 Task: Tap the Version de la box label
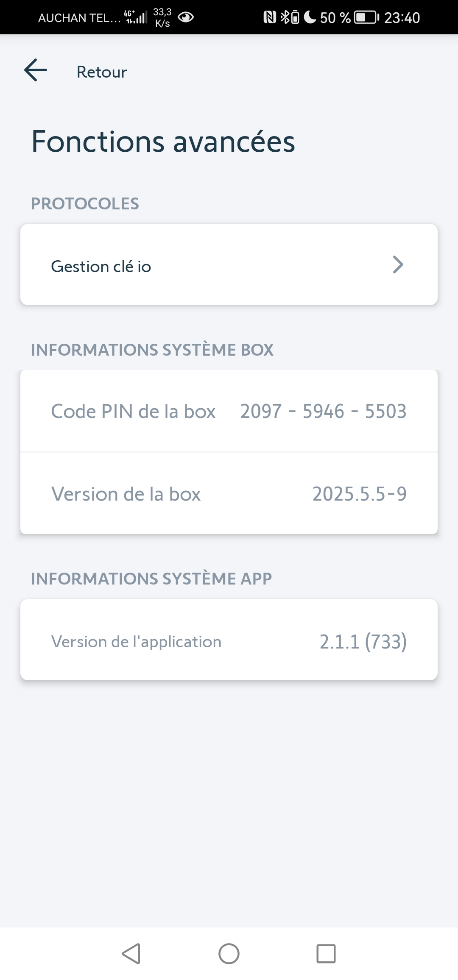(x=126, y=494)
